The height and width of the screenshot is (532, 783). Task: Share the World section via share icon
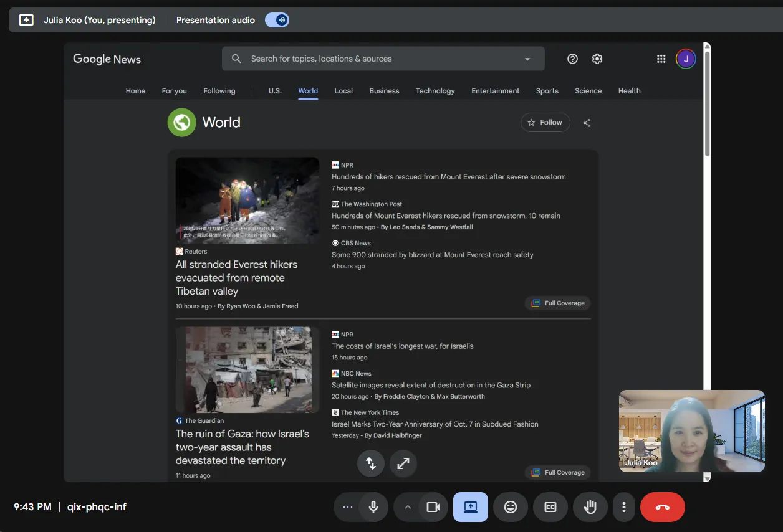(x=587, y=123)
